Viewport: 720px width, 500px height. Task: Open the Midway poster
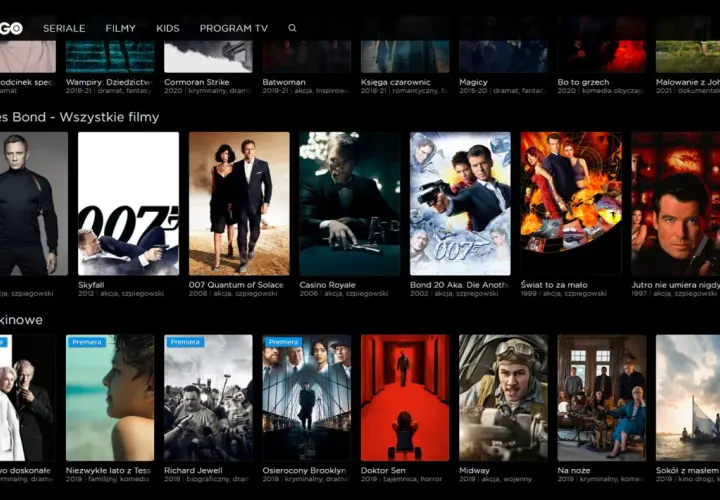503,398
